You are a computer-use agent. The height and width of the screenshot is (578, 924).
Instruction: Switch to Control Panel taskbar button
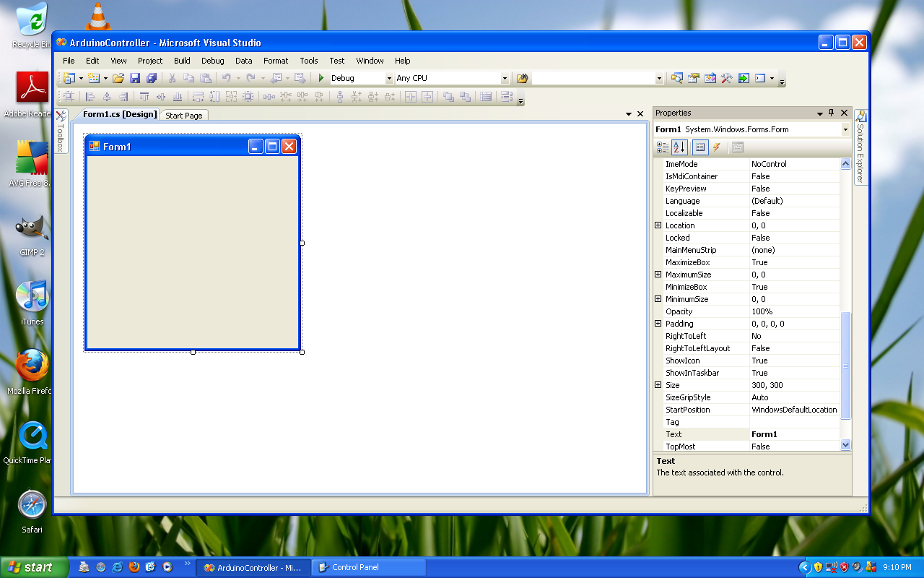368,567
